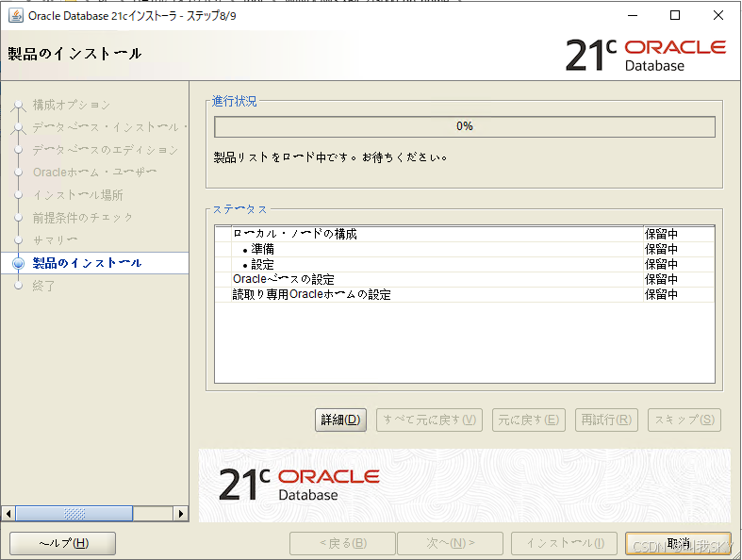
Task: Click the 元に戻す(E) button
Action: (529, 420)
